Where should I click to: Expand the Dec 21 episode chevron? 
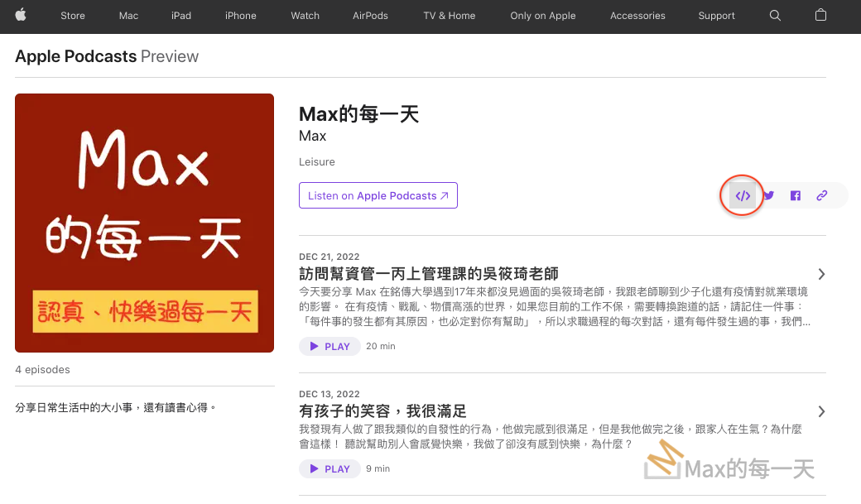[x=820, y=274]
